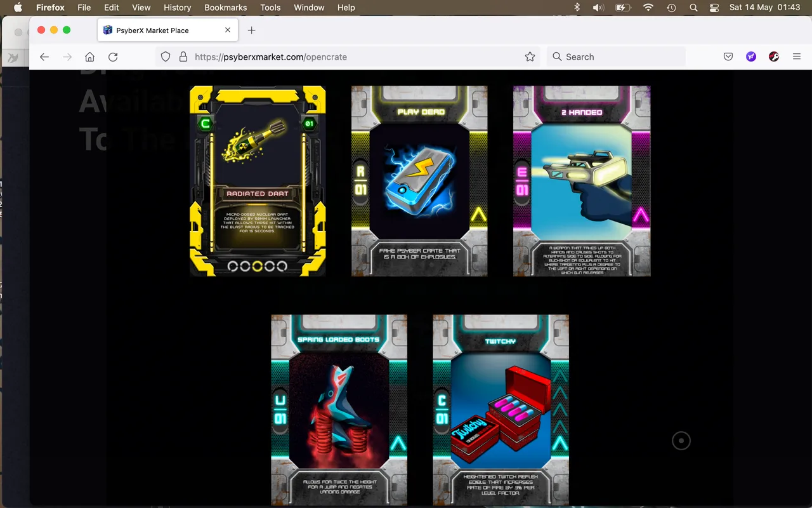Click the volume icon in menu bar
Image resolution: width=812 pixels, height=508 pixels.
click(x=598, y=8)
